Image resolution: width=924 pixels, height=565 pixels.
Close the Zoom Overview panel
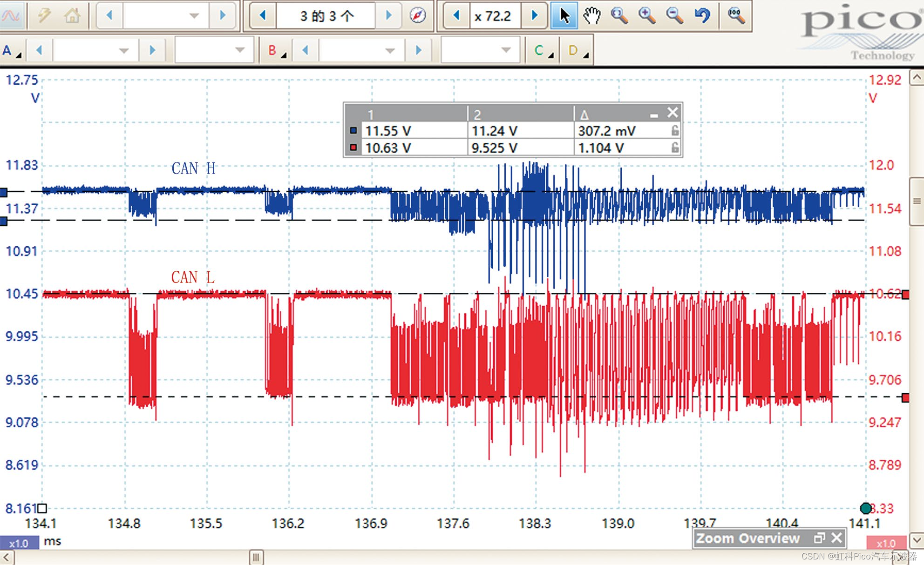coord(837,538)
